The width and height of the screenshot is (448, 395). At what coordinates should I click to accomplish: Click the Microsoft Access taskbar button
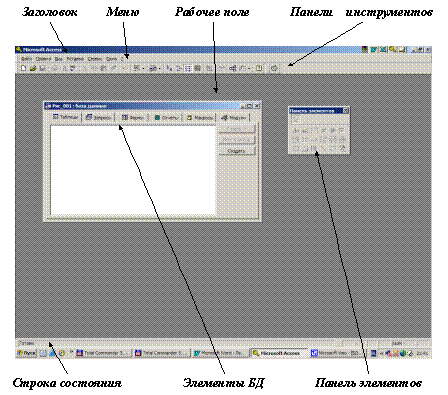[279, 353]
